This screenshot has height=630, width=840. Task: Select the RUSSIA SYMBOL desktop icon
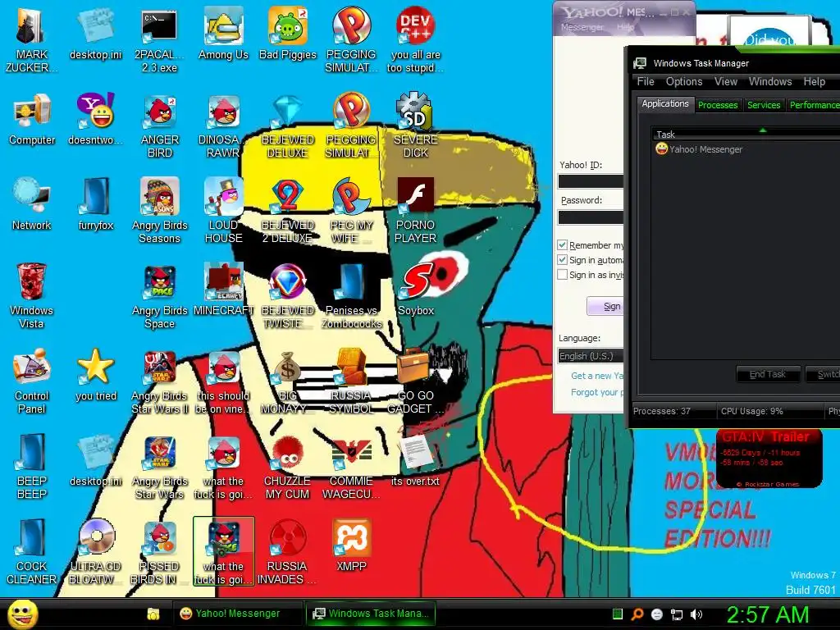coord(351,381)
